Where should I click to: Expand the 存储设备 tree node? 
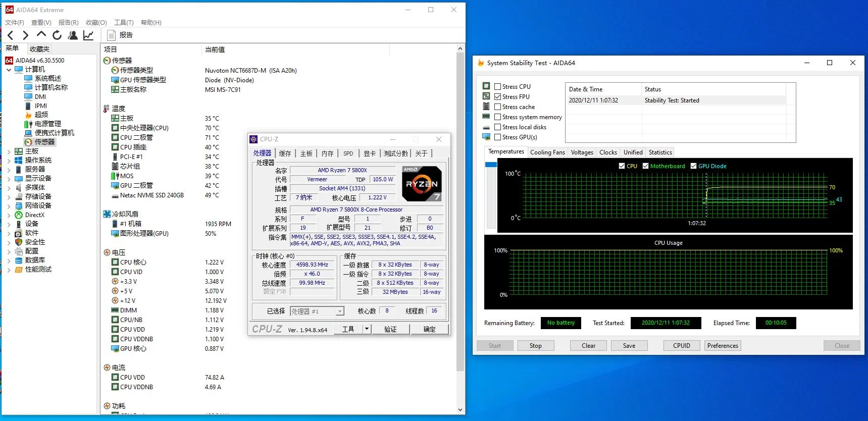pyautogui.click(x=9, y=197)
